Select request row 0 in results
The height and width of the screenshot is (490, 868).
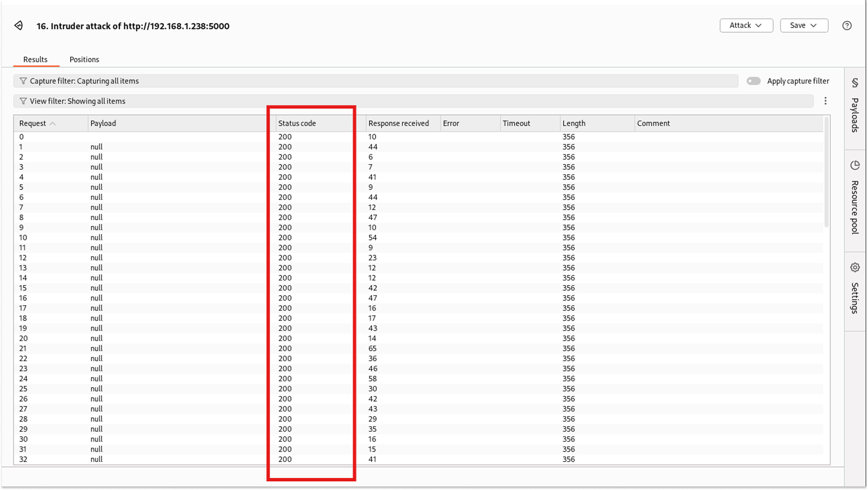135,136
